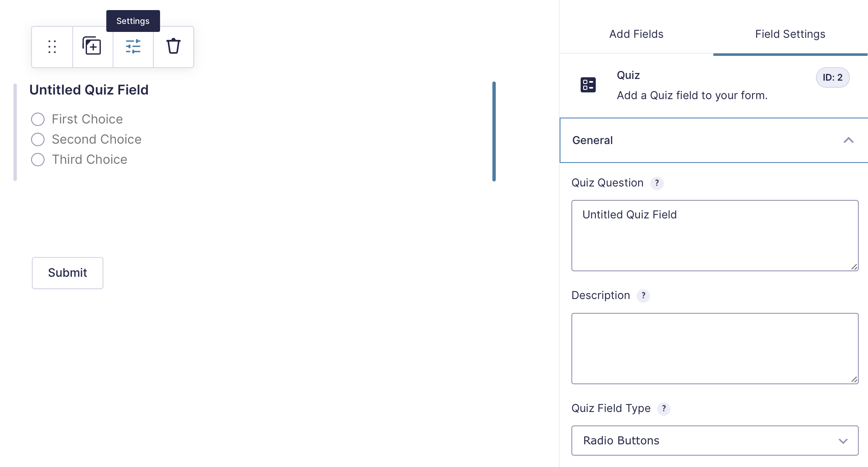
Task: Click the Untitled Quiz Field heading
Action: click(89, 90)
